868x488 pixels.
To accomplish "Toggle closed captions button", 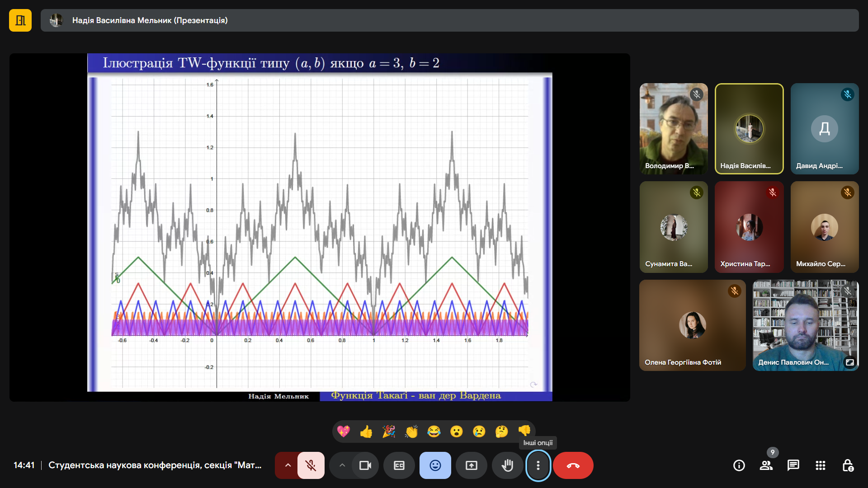I will tap(399, 465).
